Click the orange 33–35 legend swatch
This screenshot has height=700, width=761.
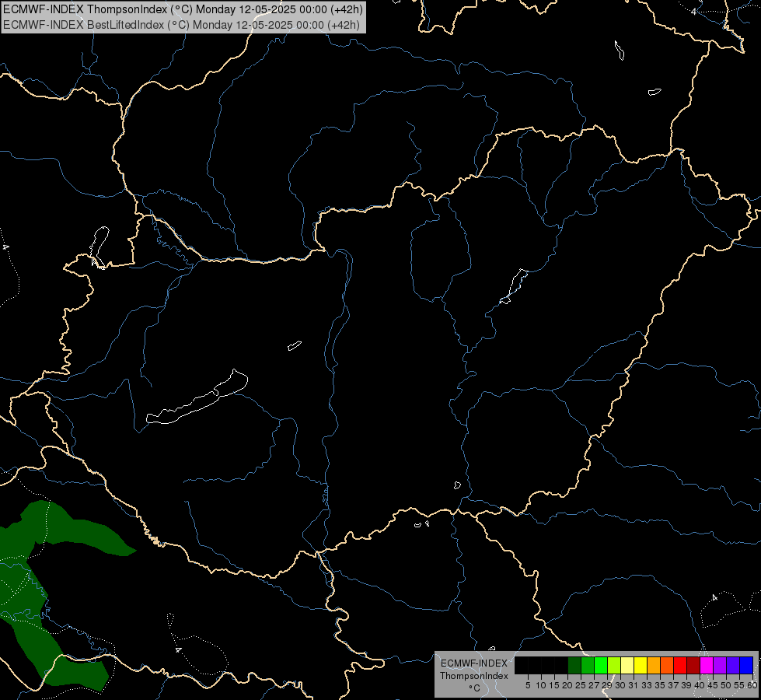[x=654, y=665]
